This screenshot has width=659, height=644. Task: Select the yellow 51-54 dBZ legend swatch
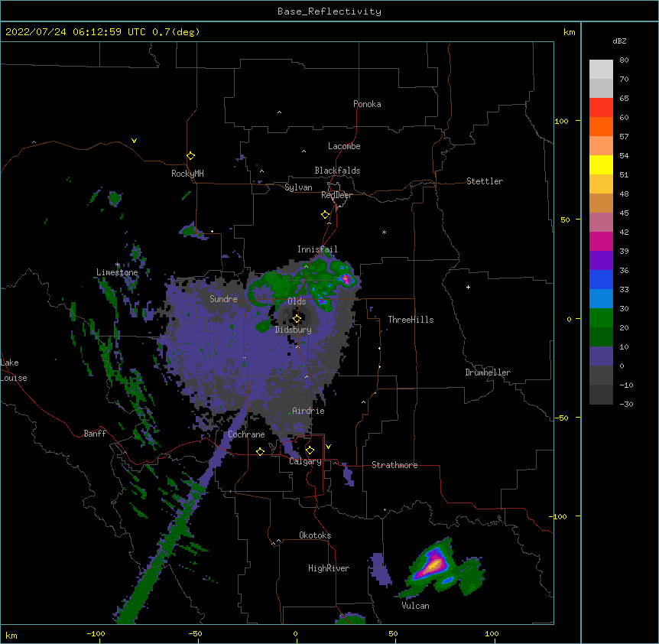(601, 165)
